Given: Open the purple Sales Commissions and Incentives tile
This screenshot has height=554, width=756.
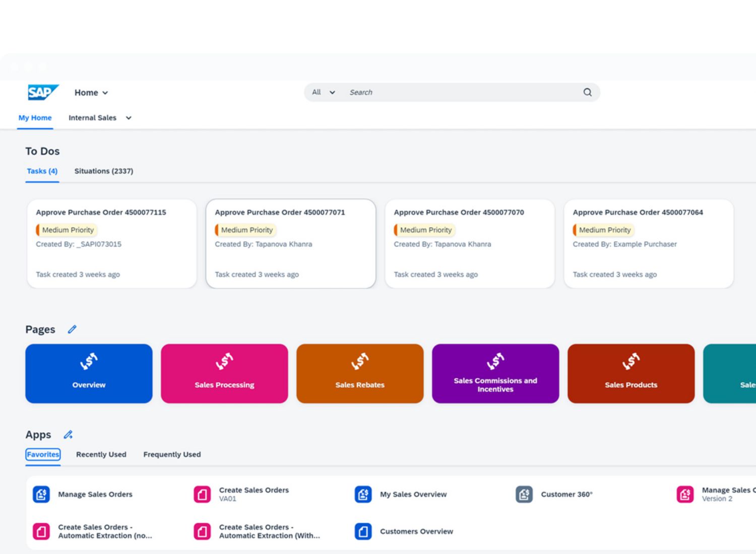Looking at the screenshot, I should tap(495, 374).
